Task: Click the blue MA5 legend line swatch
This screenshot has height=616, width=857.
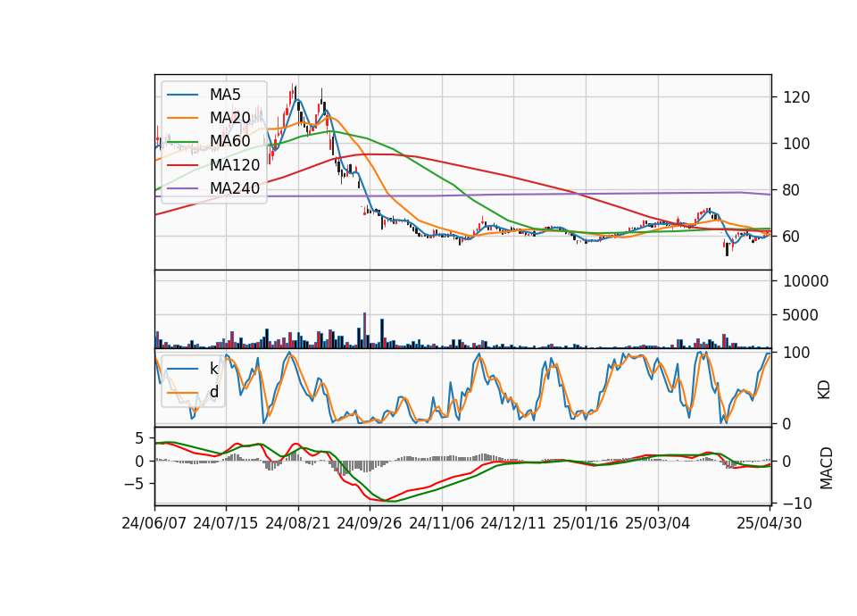Action: tap(182, 95)
